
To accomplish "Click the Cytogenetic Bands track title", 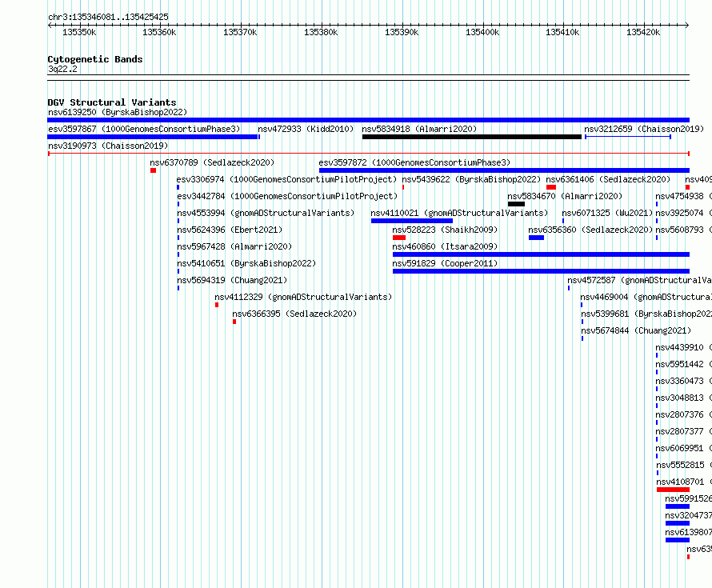I will click(x=95, y=59).
